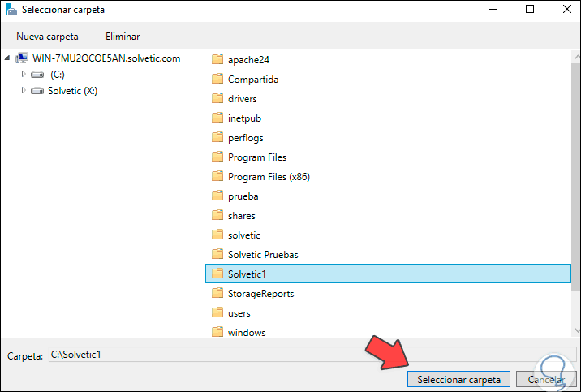Expand the Solvetic (X:) drive node
The image size is (581, 392).
tap(24, 90)
